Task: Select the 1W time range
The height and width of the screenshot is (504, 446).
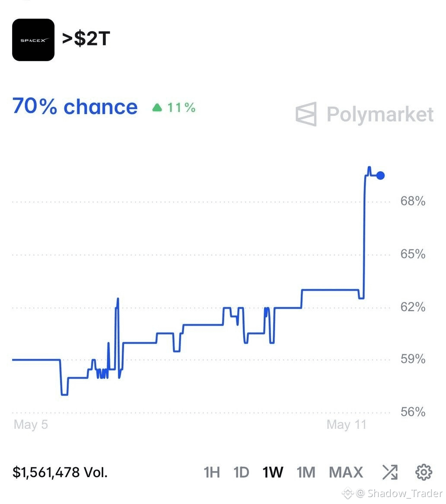Action: (273, 472)
